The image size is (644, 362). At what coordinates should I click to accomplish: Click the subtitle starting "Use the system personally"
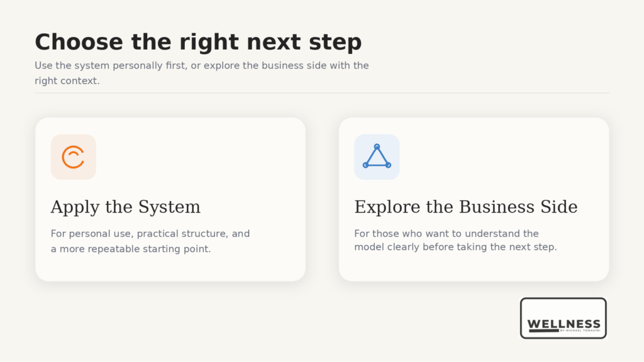[x=201, y=65]
